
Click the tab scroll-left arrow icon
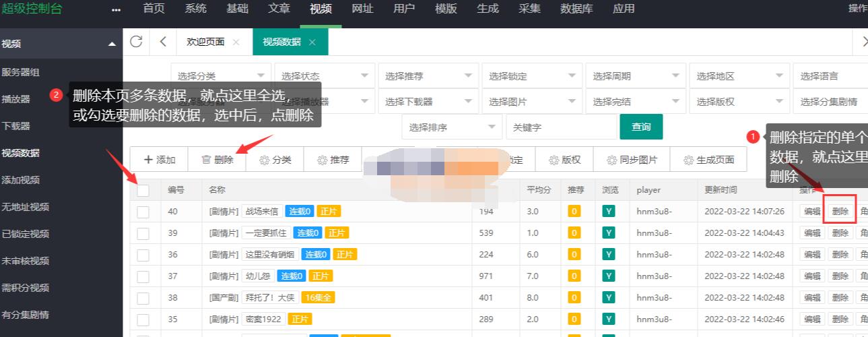click(163, 42)
